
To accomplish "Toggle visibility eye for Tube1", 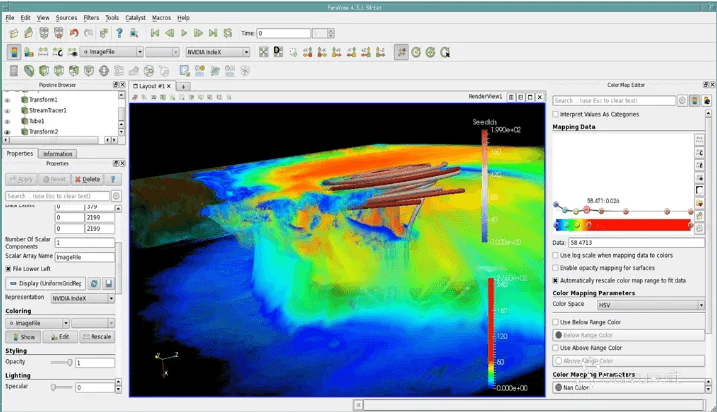I will pyautogui.click(x=8, y=121).
